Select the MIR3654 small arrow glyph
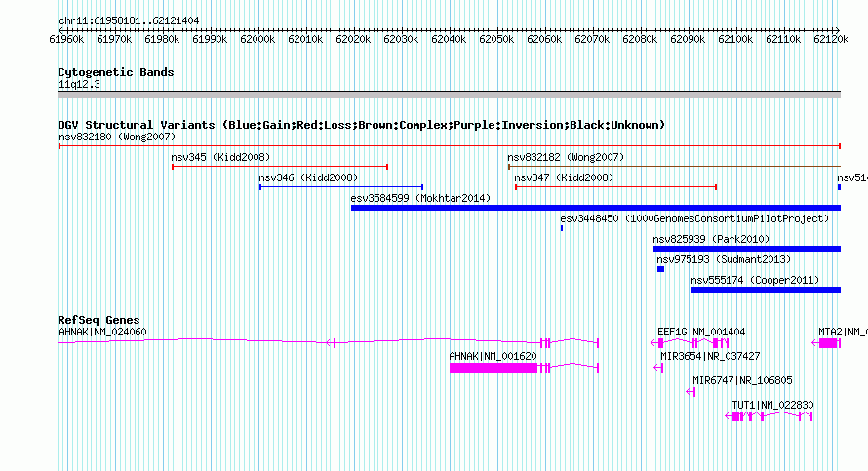This screenshot has height=471, width=868. pos(658,368)
